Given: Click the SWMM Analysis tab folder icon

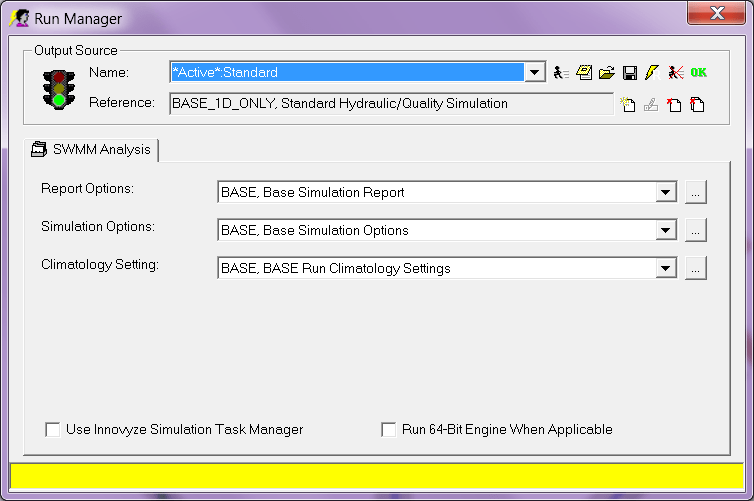Looking at the screenshot, I should [39, 150].
